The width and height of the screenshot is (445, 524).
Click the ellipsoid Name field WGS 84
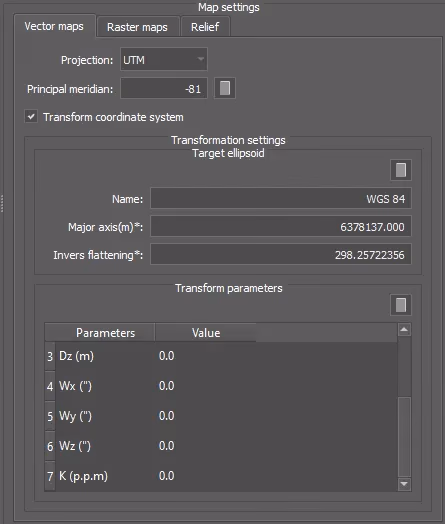281,199
